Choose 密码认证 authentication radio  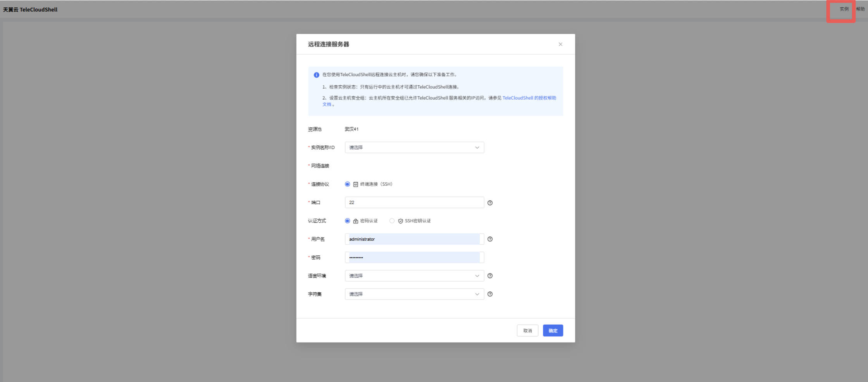tap(347, 221)
